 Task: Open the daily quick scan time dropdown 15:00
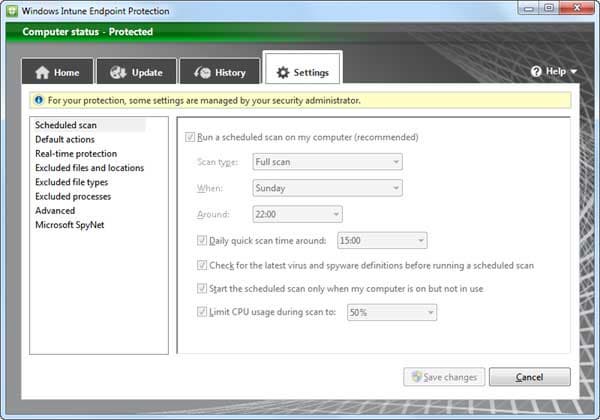[x=382, y=241]
